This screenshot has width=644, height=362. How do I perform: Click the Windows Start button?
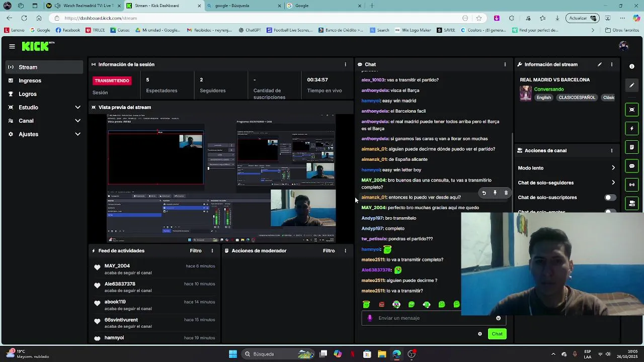[x=233, y=354]
